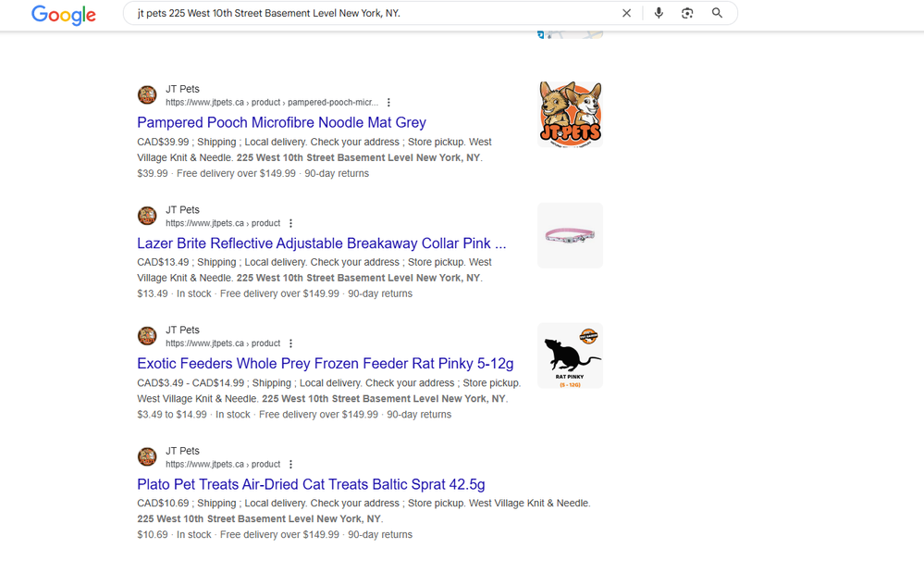Open Pampered Pooch Microfibre Noodle Mat Grey link
The height and width of the screenshot is (561, 924).
tap(281, 122)
